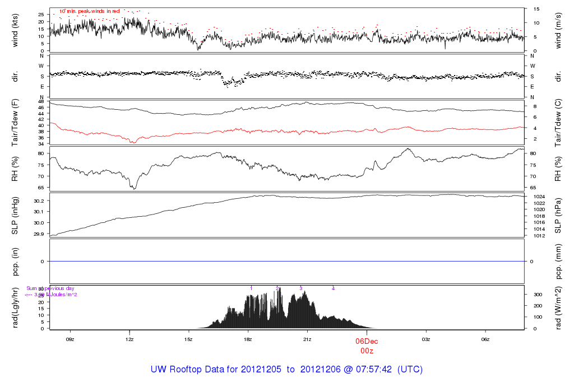Select the 'rad(Lgly/hr)' axis label
Viewport: 574px width, 392px height.
pyautogui.click(x=15, y=307)
